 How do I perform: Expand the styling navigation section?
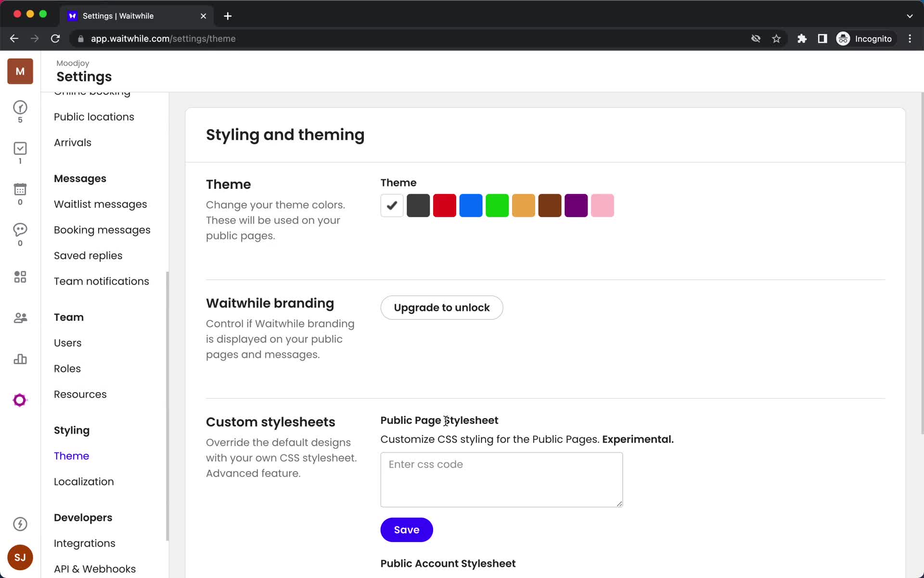(x=71, y=430)
